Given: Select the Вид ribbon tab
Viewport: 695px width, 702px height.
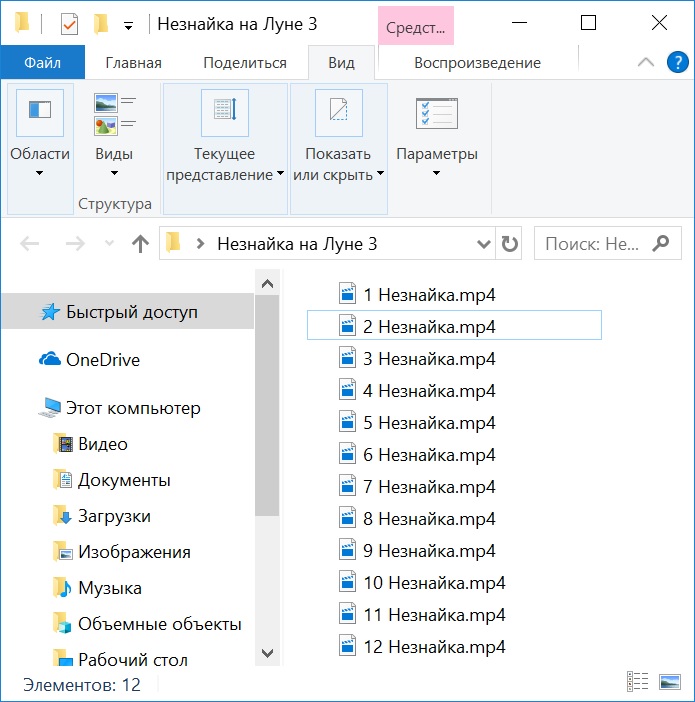Looking at the screenshot, I should 341,63.
